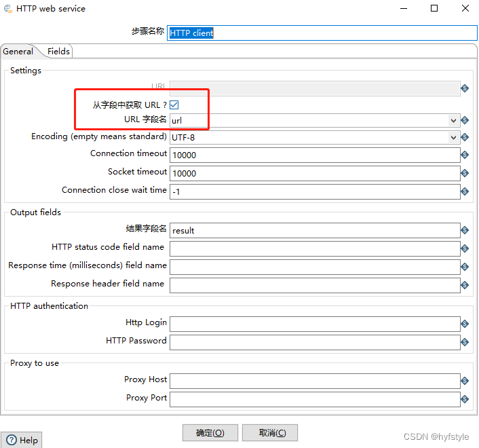Click the Response time field name input

point(315,267)
